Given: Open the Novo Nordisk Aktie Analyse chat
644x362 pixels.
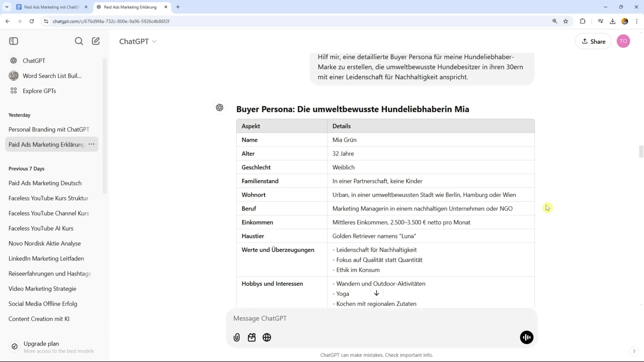Looking at the screenshot, I should pyautogui.click(x=52, y=243).
